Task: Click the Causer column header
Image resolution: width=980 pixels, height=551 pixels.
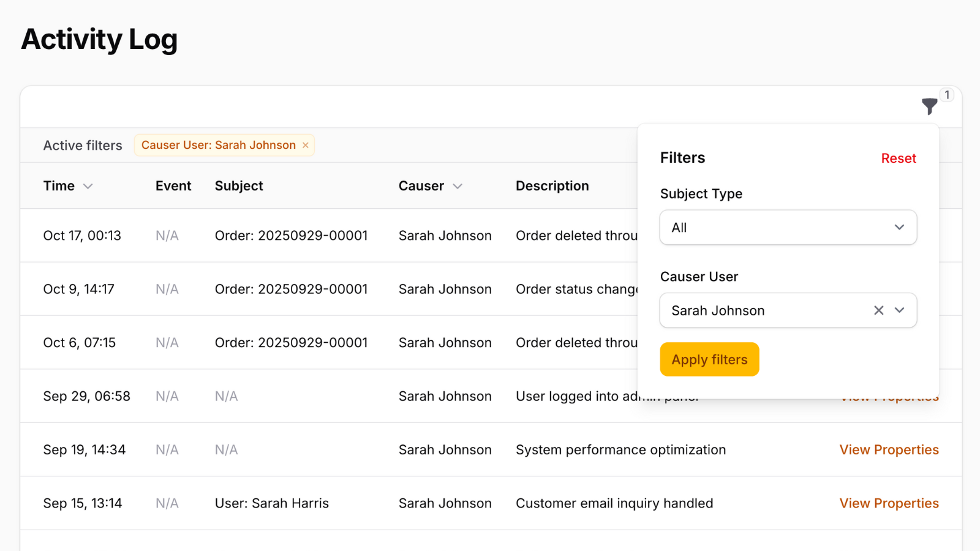Action: tap(421, 186)
